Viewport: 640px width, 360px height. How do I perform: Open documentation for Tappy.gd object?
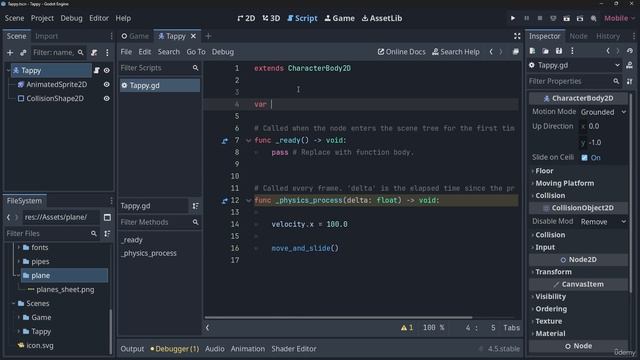[629, 65]
